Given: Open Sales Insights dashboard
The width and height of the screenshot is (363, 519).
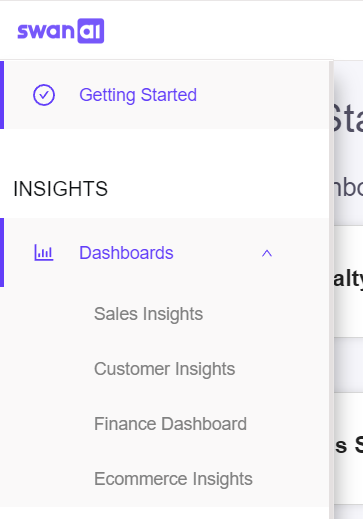Looking at the screenshot, I should pyautogui.click(x=148, y=314).
